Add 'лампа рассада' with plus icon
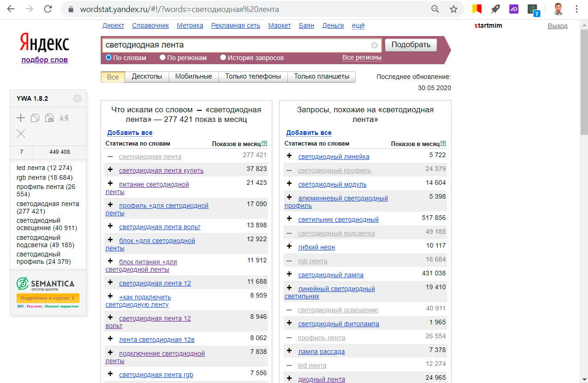Screen dimensions: 588x383 [x=289, y=351]
